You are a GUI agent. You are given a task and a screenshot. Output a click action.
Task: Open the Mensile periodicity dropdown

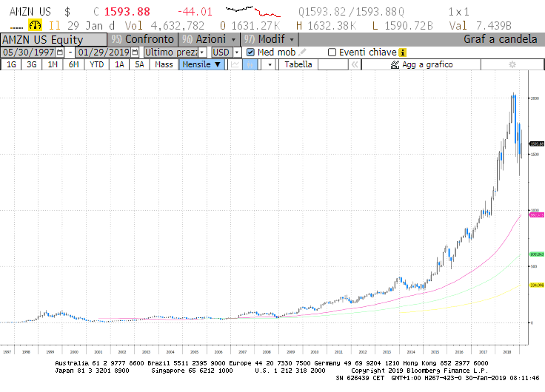(201, 64)
